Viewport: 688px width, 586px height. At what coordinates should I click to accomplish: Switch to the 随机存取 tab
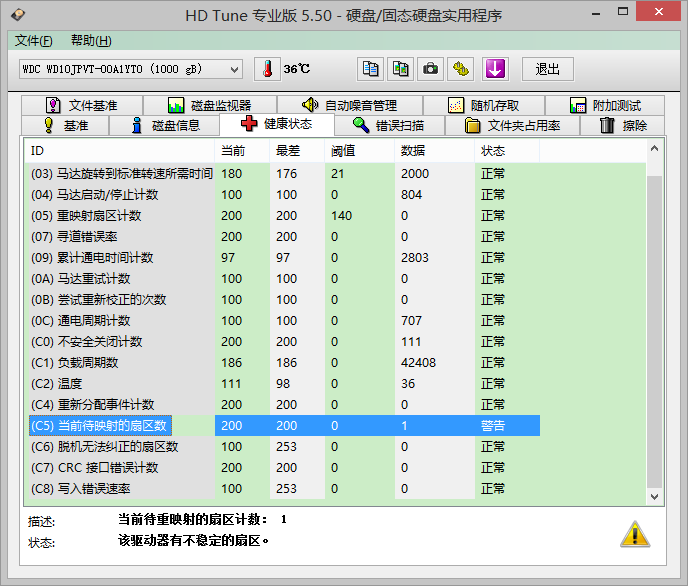click(484, 106)
